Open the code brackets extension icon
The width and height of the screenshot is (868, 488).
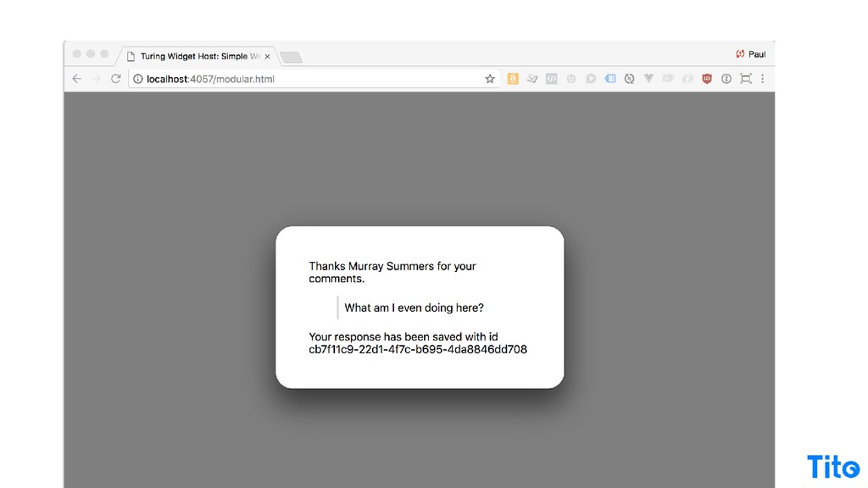551,79
